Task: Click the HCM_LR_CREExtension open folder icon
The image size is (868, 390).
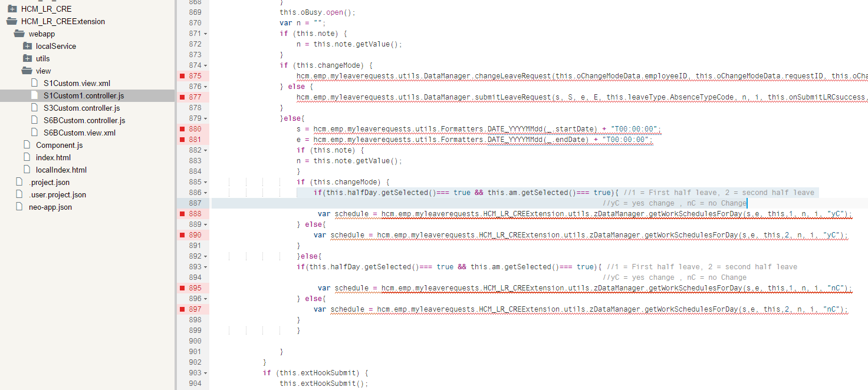Action: [12, 21]
